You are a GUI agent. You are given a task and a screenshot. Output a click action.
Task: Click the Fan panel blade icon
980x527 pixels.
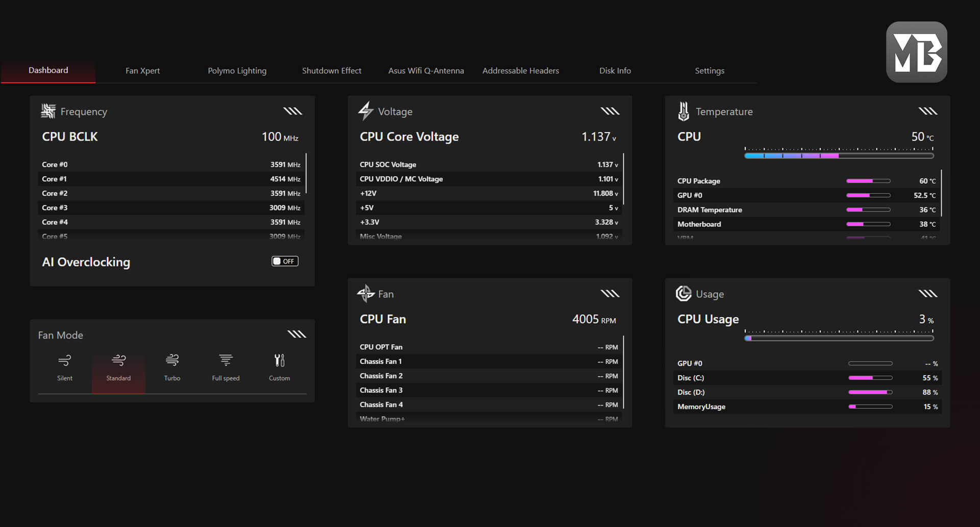[x=365, y=294]
